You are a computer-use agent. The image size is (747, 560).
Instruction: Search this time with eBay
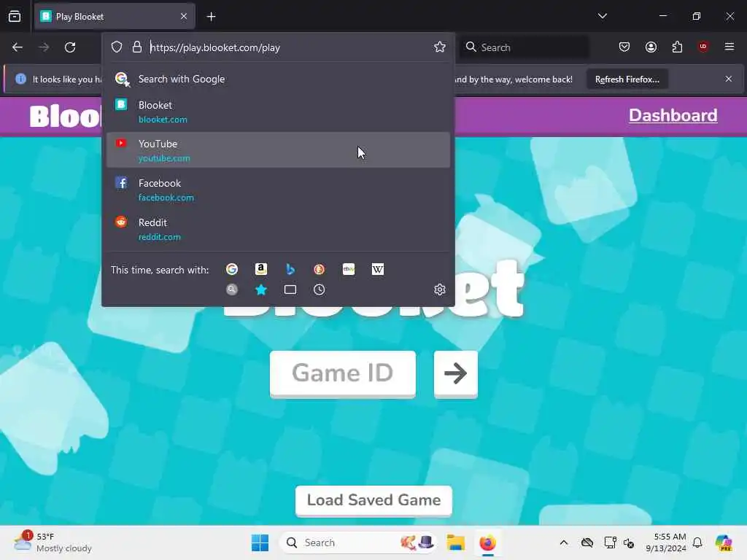tap(348, 270)
